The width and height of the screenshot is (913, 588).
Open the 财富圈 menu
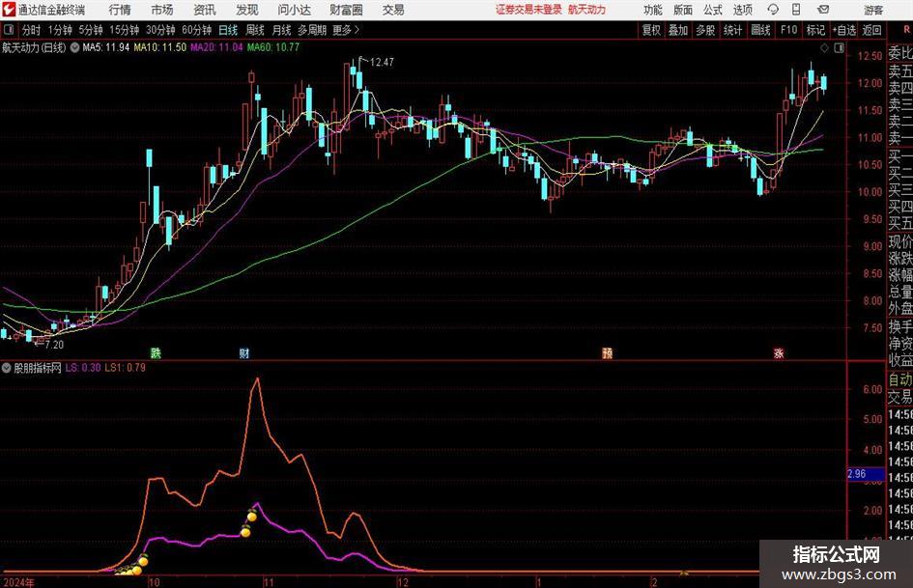[x=346, y=10]
